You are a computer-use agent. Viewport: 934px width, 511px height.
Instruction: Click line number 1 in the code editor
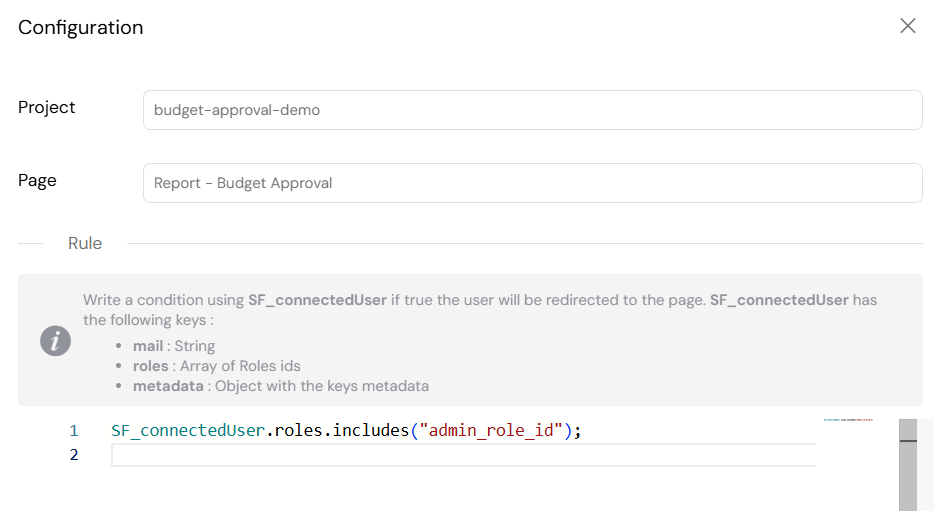(73, 431)
